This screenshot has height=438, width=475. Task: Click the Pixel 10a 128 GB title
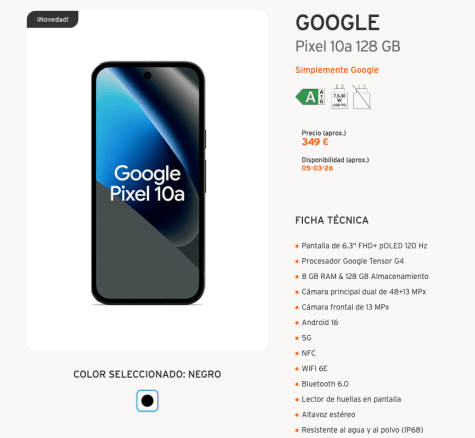coord(348,46)
